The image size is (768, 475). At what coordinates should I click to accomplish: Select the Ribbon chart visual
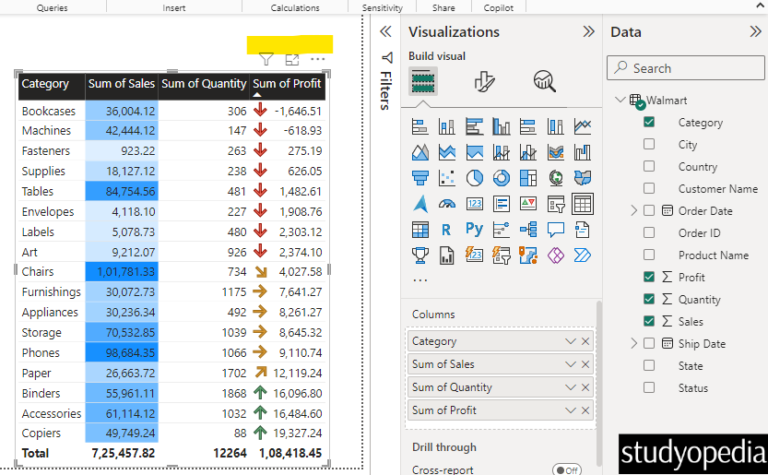coord(555,152)
